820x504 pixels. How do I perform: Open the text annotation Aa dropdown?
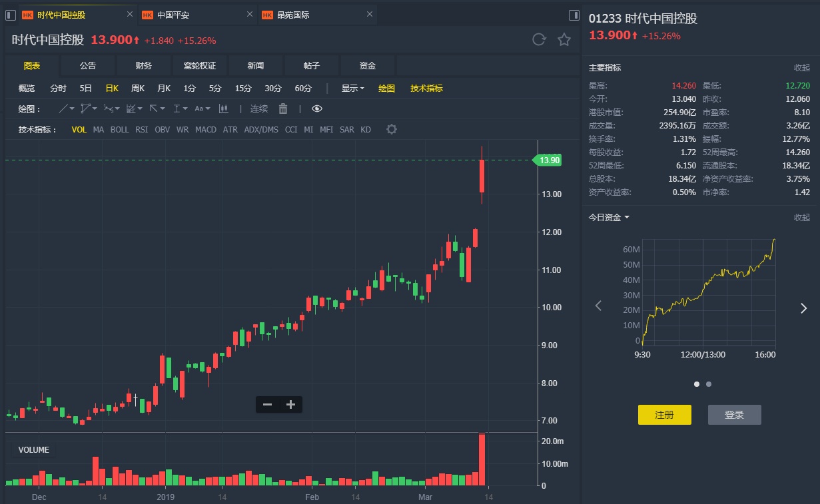pos(202,109)
